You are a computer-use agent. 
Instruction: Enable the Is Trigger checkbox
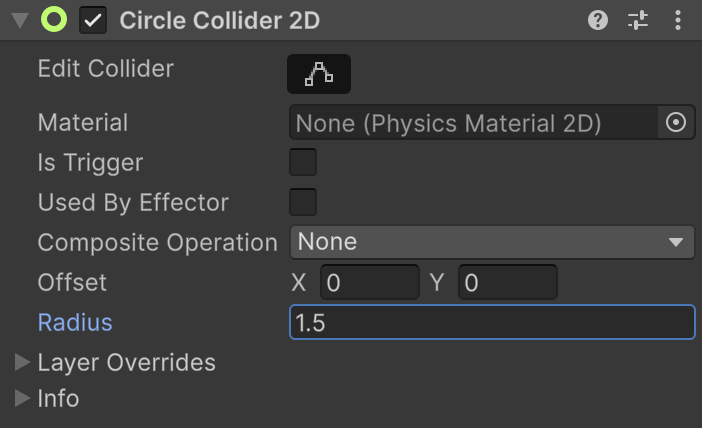[303, 162]
